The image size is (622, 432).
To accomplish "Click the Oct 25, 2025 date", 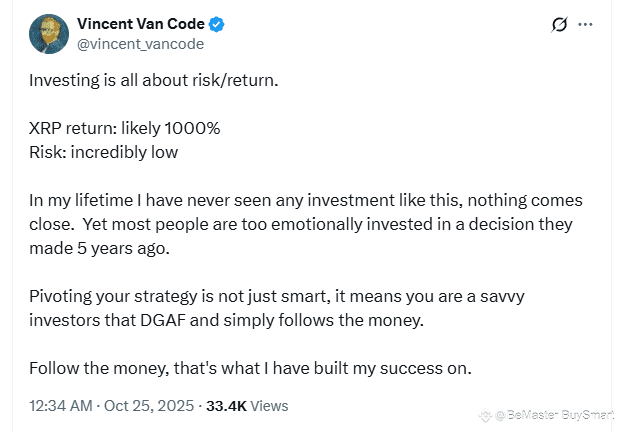I will click(149, 406).
